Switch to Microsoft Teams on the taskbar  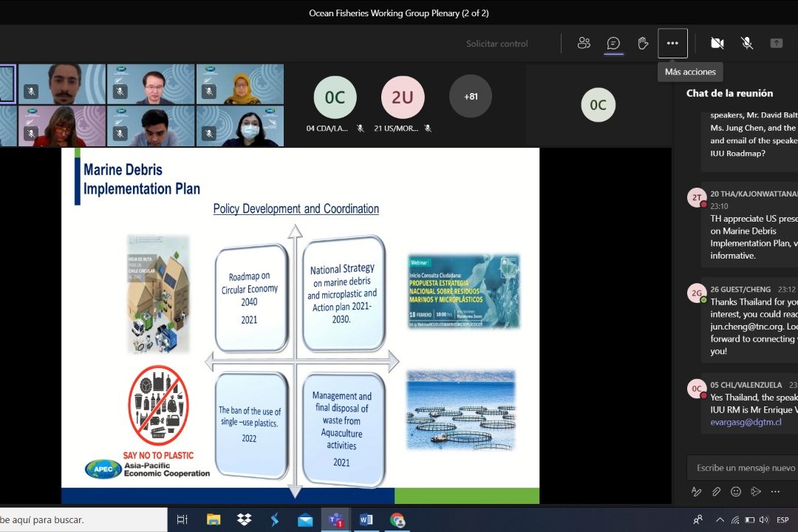point(335,519)
